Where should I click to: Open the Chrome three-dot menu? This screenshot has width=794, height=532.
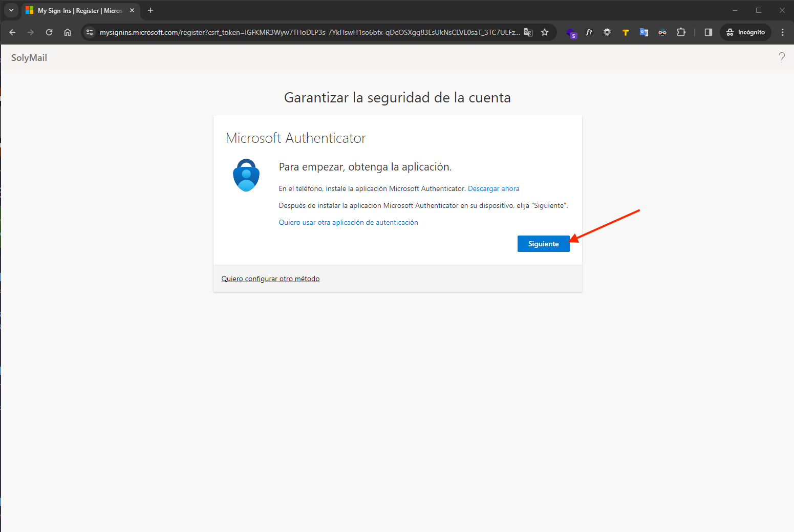coord(782,32)
